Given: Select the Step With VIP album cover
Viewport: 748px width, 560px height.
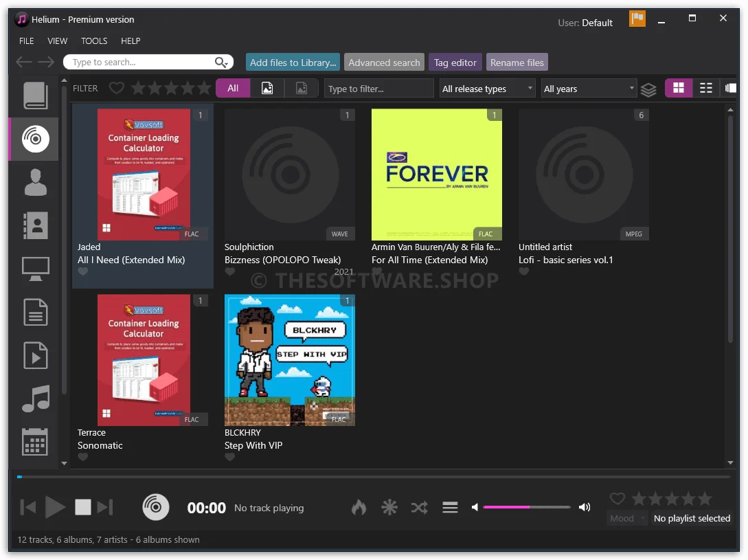Looking at the screenshot, I should 290,360.
